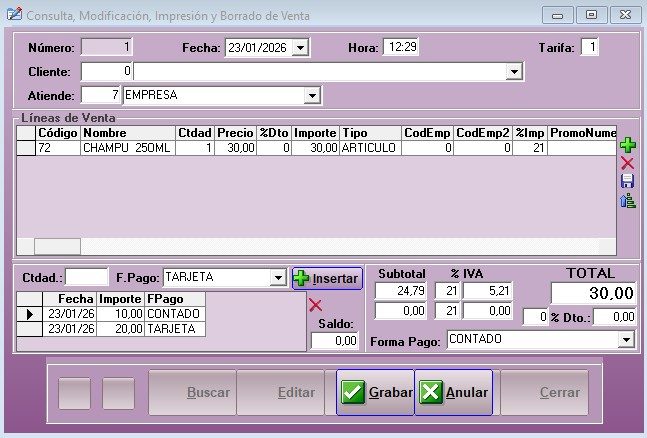This screenshot has height=438, width=647.
Task: Expand the Cliente combo box
Action: click(514, 71)
